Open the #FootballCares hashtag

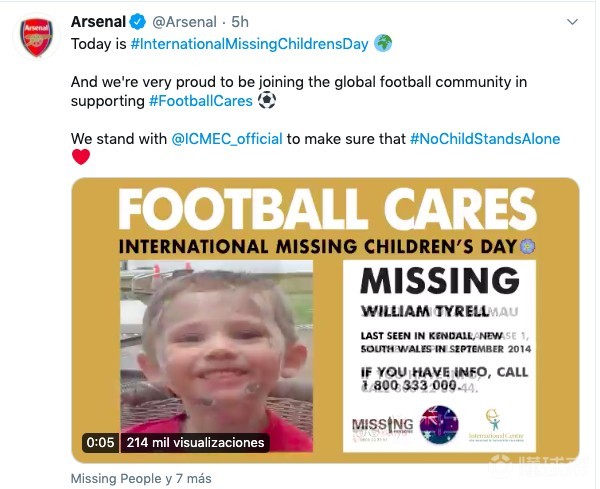click(201, 100)
